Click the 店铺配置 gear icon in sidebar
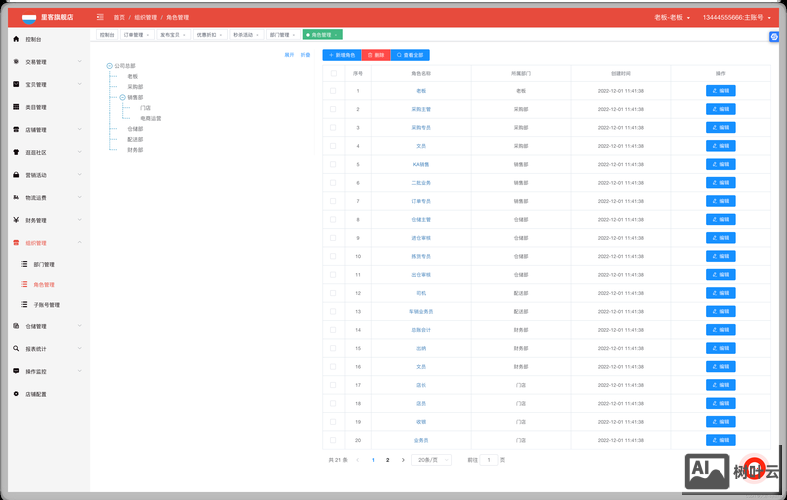Image resolution: width=787 pixels, height=500 pixels. pos(16,394)
